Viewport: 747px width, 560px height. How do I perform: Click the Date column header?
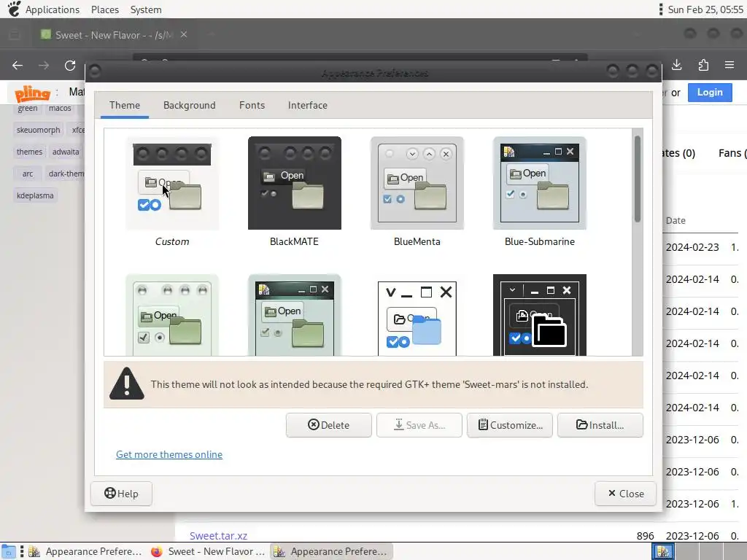(676, 220)
